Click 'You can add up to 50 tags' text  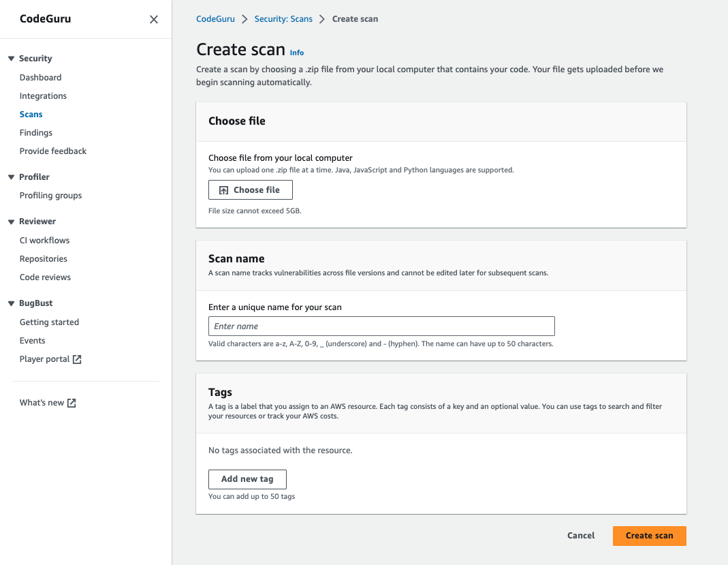click(252, 496)
